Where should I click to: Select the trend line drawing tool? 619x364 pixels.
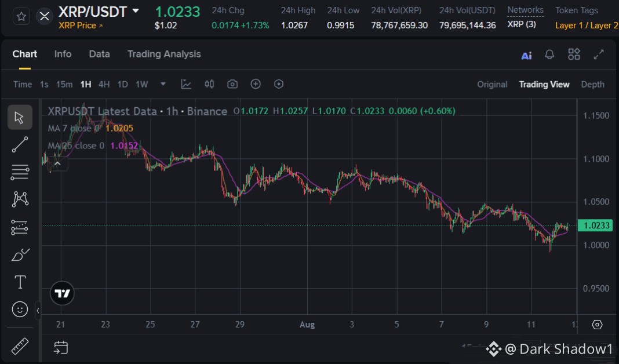pos(20,144)
